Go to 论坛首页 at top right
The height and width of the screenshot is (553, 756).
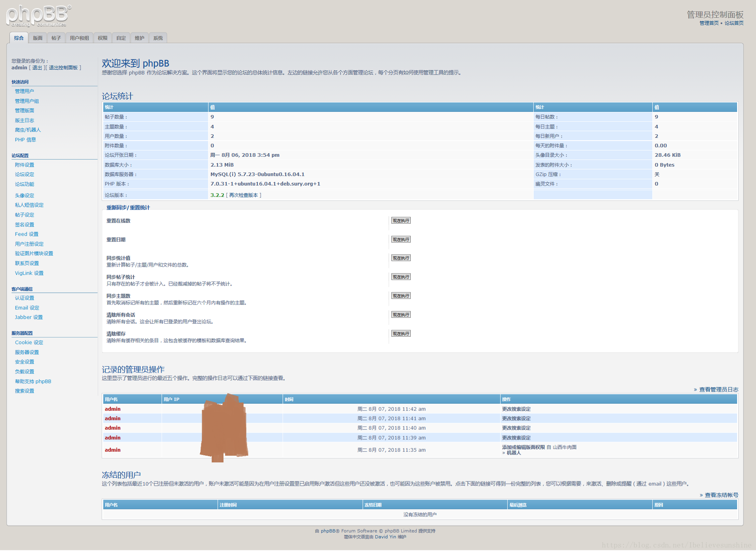pos(734,23)
